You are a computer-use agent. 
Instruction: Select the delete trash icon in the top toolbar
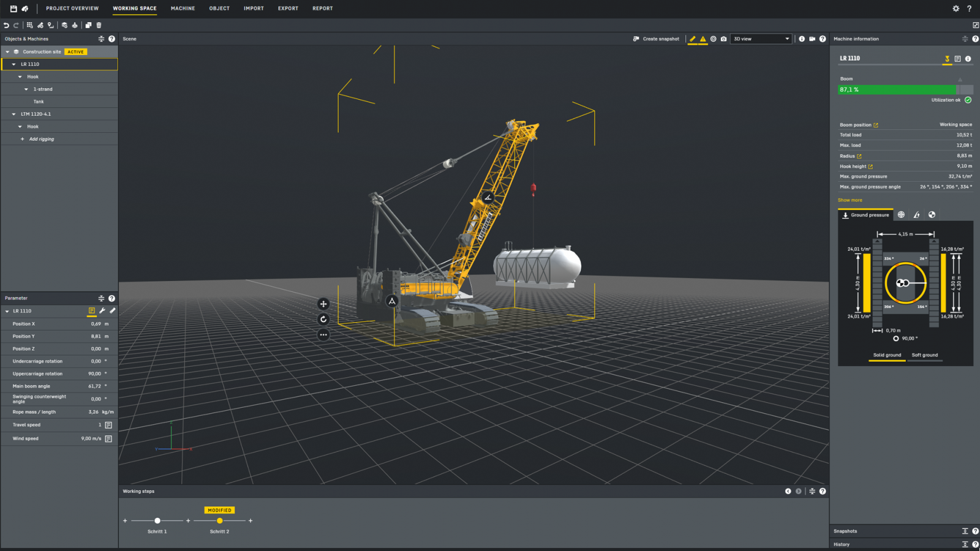click(99, 25)
